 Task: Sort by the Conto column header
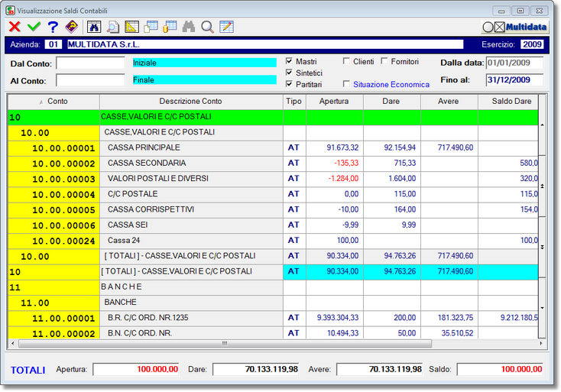(x=54, y=102)
